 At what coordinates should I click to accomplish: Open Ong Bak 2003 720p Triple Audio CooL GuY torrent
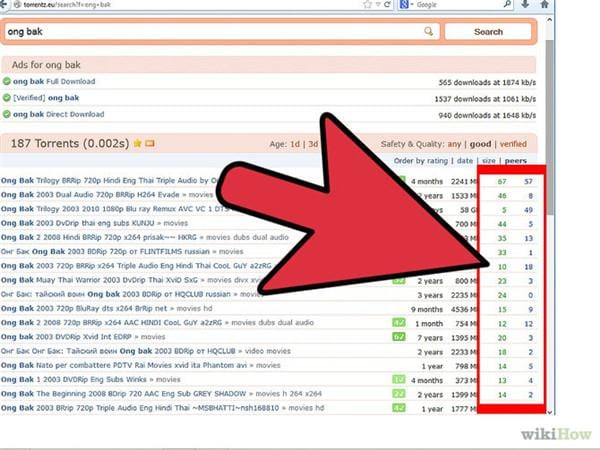click(136, 266)
